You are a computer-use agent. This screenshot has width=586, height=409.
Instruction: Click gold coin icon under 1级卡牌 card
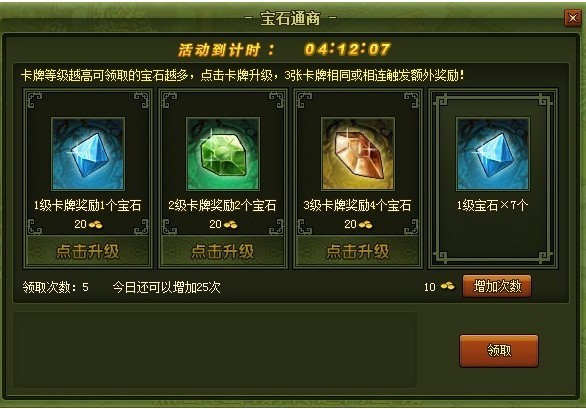pyautogui.click(x=95, y=224)
